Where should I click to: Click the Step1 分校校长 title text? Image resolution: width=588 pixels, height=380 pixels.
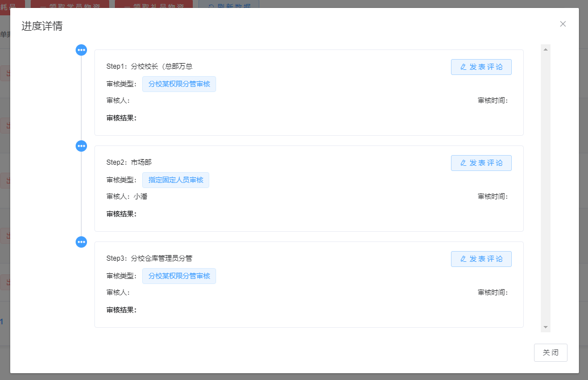point(150,66)
